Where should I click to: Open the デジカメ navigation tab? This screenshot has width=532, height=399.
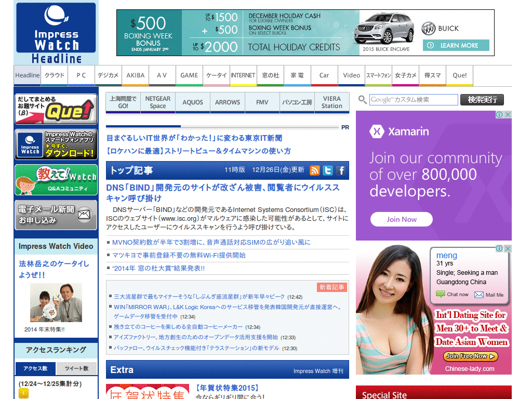click(108, 76)
